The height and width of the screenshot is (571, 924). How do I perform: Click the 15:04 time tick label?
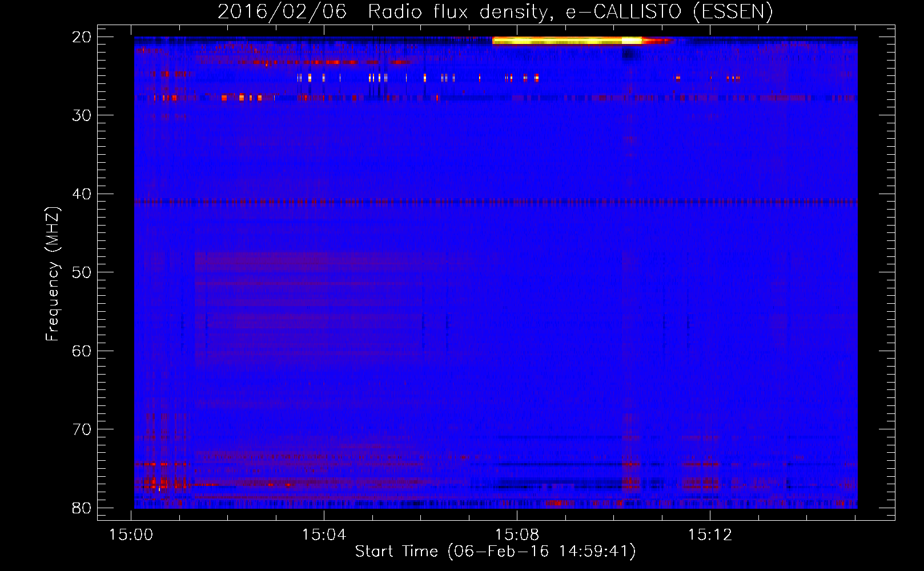(324, 535)
